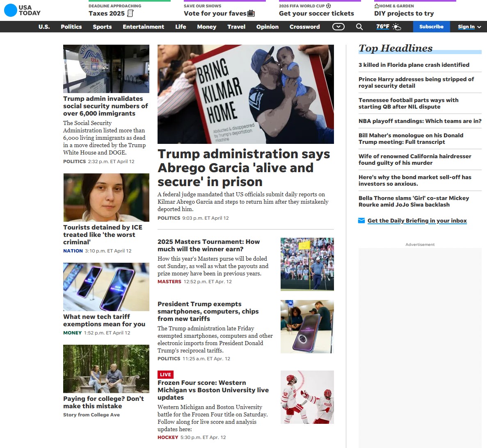
Task: Check the 76°F weather link
Action: point(383,27)
